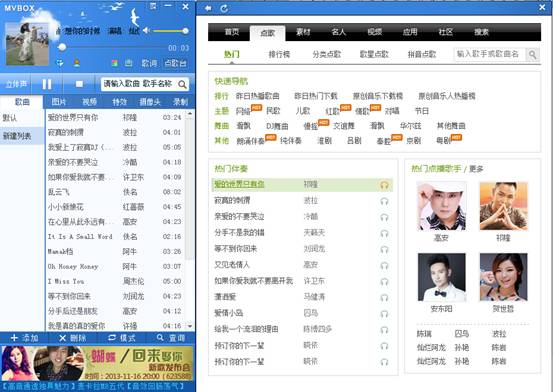
Task: Click the playlist scrollbar up arrow
Action: pos(190,114)
